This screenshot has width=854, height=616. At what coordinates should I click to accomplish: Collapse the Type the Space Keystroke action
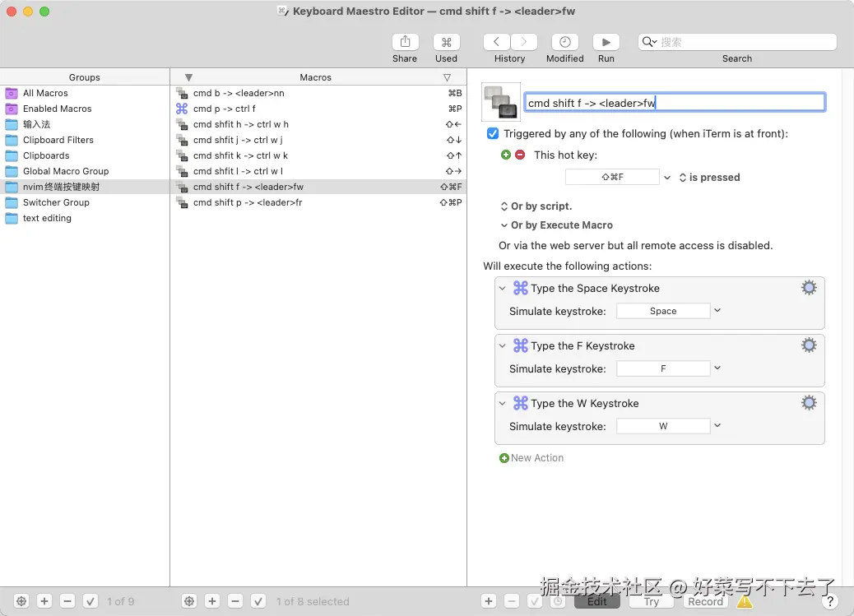pyautogui.click(x=502, y=288)
